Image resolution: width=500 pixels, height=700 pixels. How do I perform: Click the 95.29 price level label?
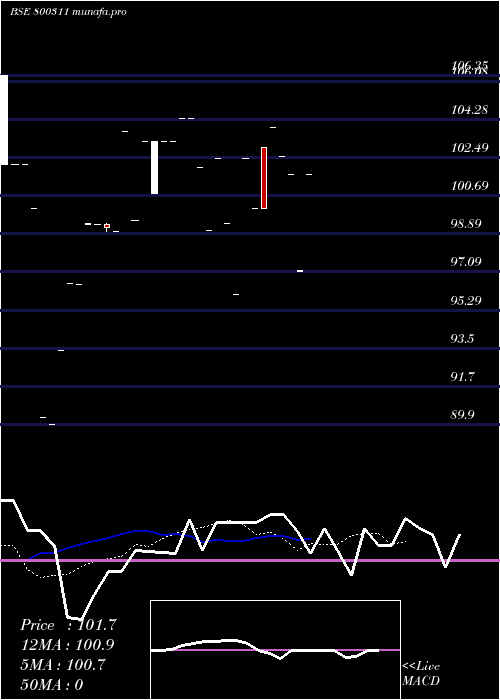(466, 300)
